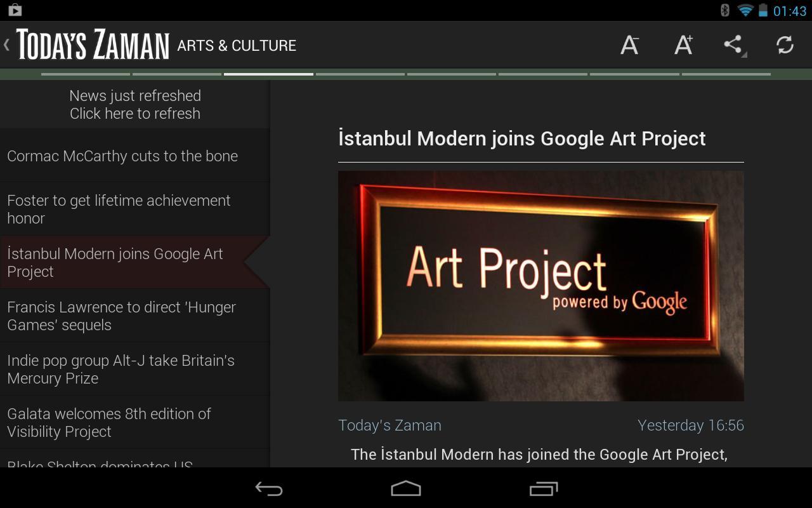This screenshot has height=508, width=812.
Task: Tap the back chevron beside logo
Action: point(6,45)
